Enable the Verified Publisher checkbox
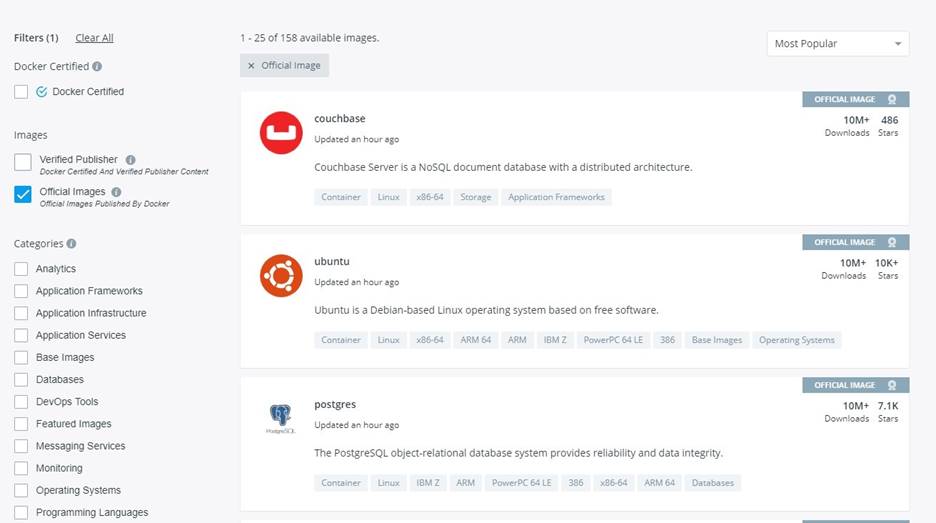Screen dimensions: 936x523 point(23,162)
